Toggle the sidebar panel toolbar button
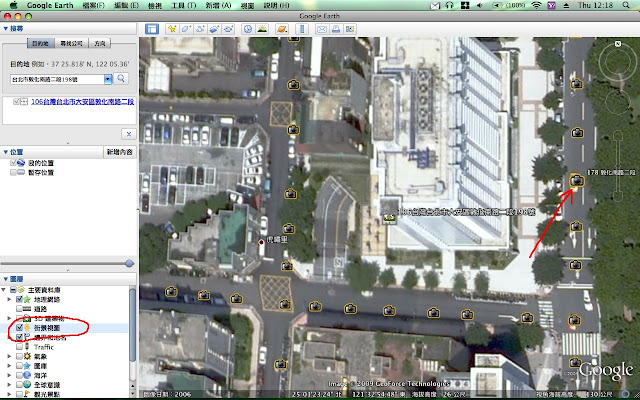 151,29
